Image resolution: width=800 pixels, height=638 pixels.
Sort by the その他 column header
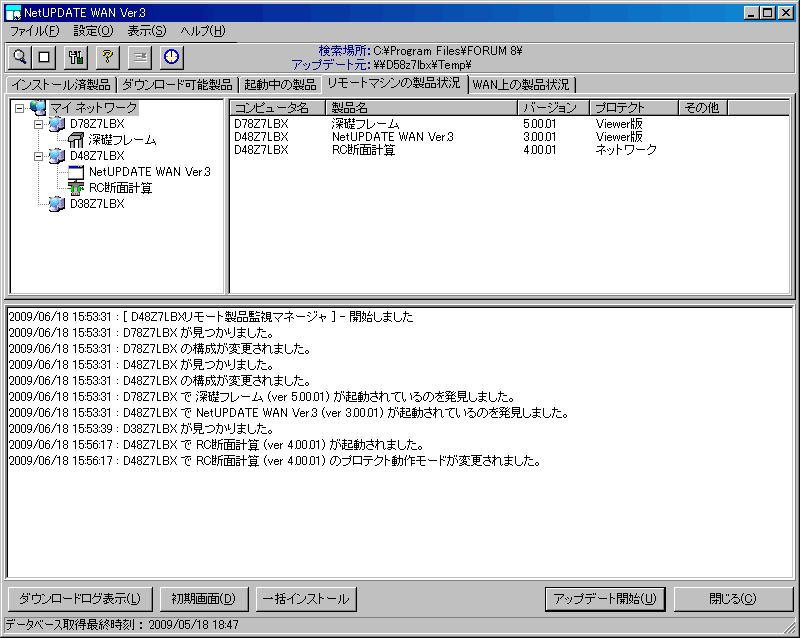pyautogui.click(x=703, y=108)
